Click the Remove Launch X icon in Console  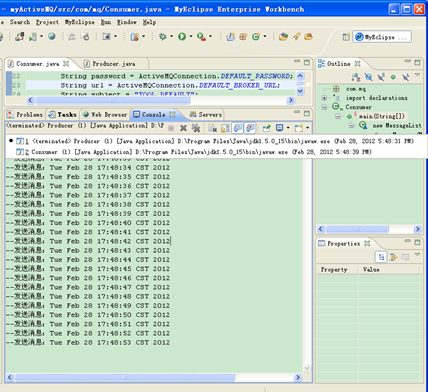[x=183, y=128]
